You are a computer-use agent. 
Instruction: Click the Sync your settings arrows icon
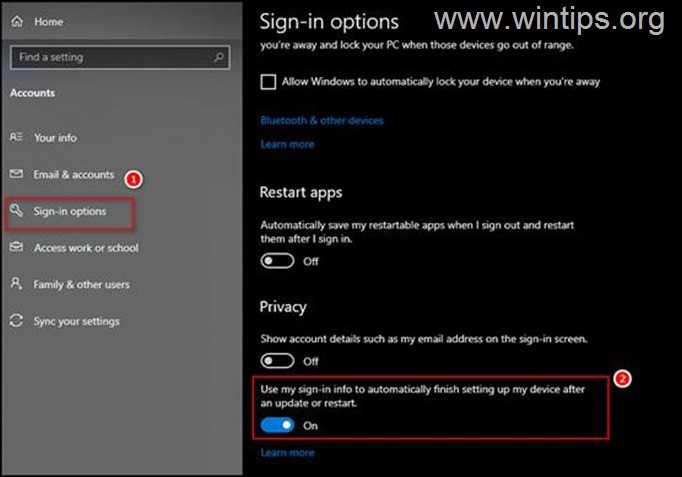16,320
